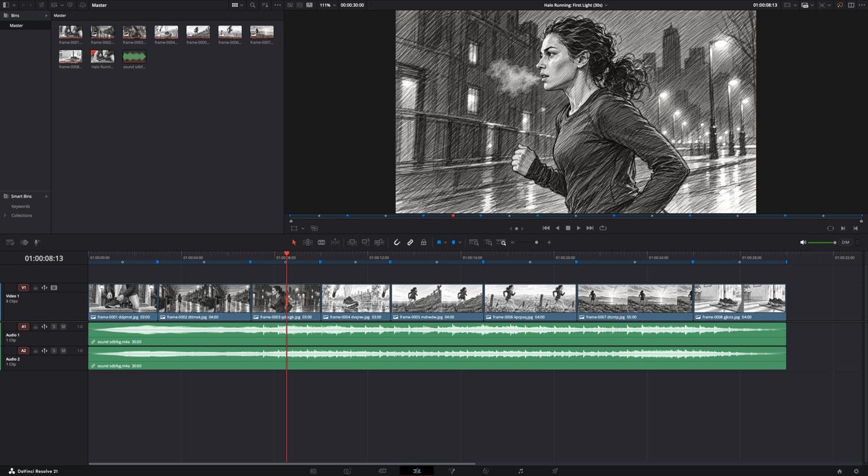This screenshot has width=868, height=476.
Task: Click the Overwrite Clip icon
Action: coord(366,243)
